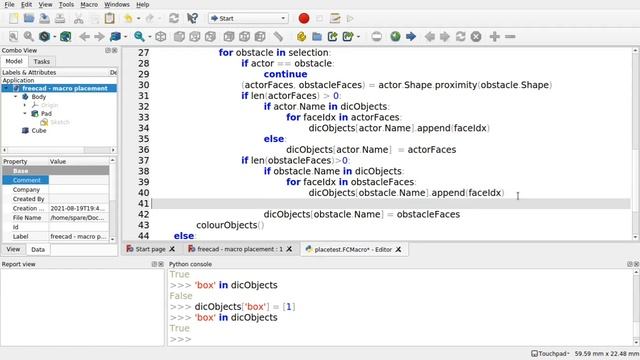Viewport: 640px width, 360px height.
Task: Zoom in web view with plus icon
Action: 495,36
